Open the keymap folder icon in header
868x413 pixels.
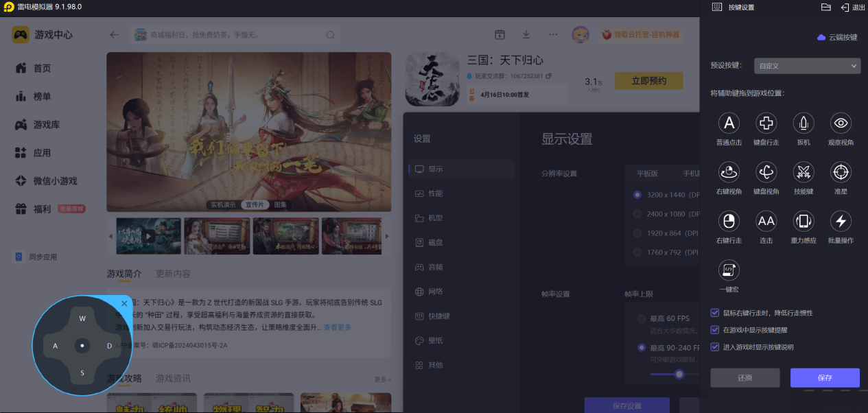click(826, 7)
